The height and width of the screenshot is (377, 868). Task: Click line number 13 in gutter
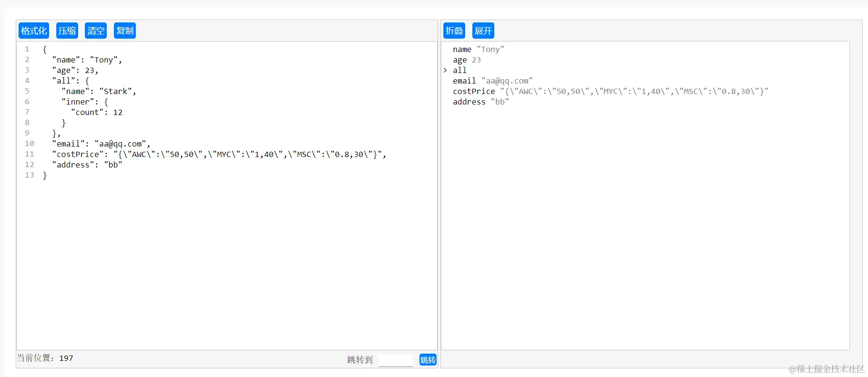tap(30, 175)
